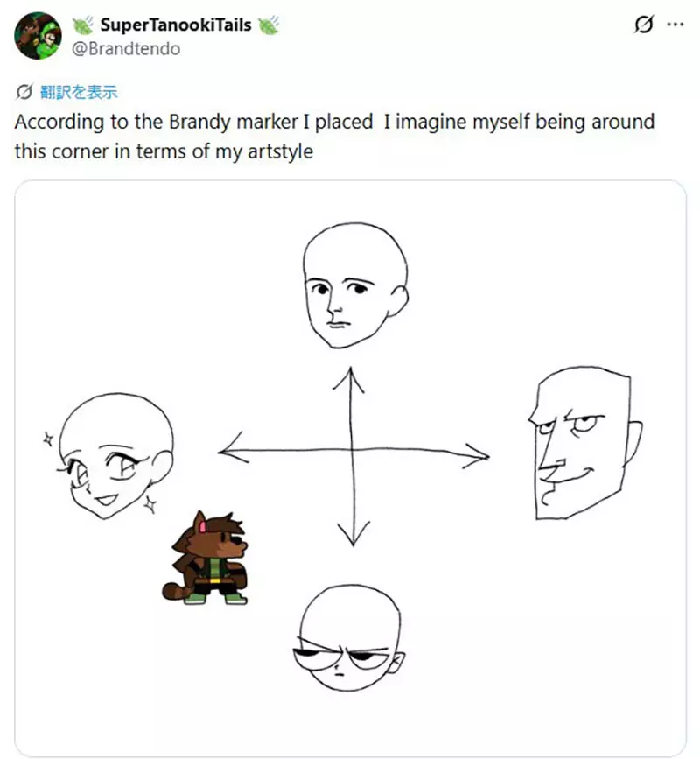Screen dimensions: 700x759
Task: Click the Brandy raccoon marker sprite
Action: click(208, 559)
